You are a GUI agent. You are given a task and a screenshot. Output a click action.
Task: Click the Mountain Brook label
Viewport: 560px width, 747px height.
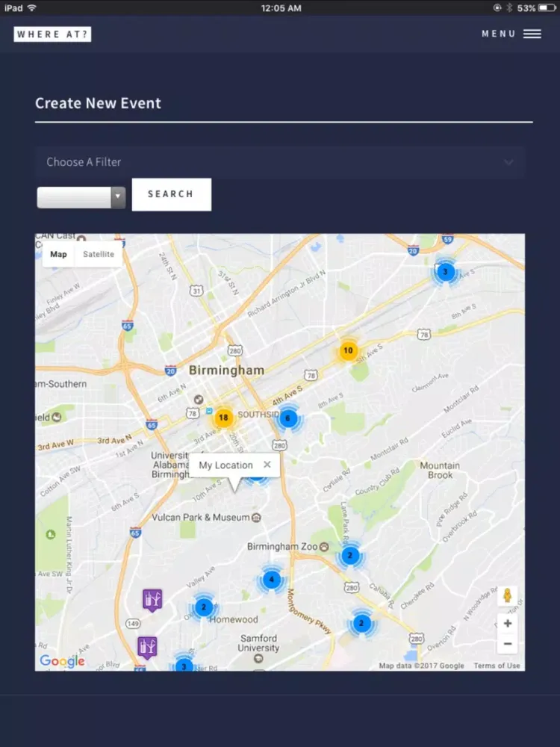coord(440,470)
